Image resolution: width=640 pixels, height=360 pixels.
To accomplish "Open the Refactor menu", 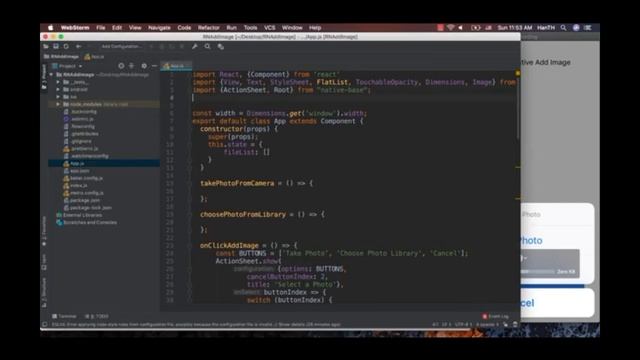I will tap(209, 28).
